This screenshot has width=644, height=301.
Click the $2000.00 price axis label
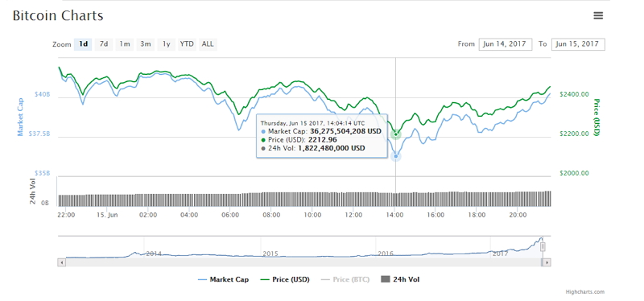574,173
